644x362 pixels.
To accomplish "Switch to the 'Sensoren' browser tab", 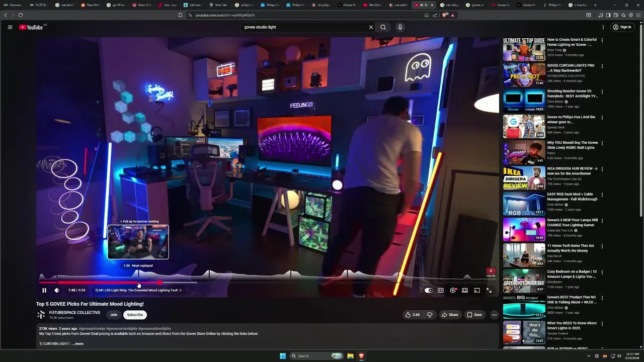I will (x=13, y=5).
